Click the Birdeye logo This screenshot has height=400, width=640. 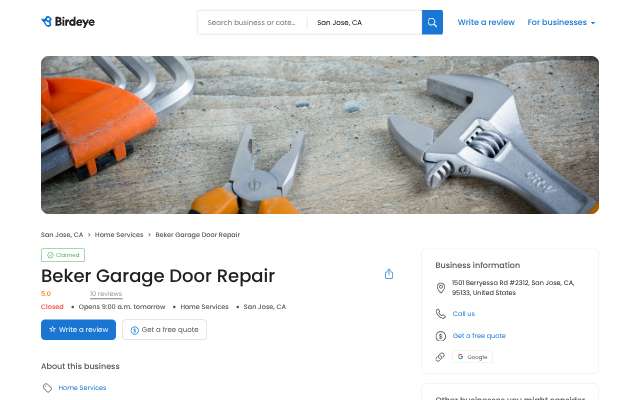(68, 22)
